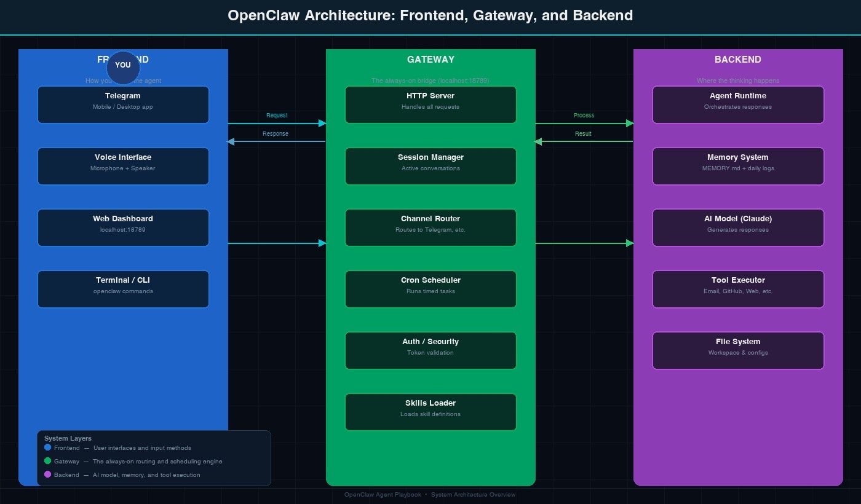Click the blue Frontend legend color dot
The image size is (861, 504).
(x=47, y=447)
